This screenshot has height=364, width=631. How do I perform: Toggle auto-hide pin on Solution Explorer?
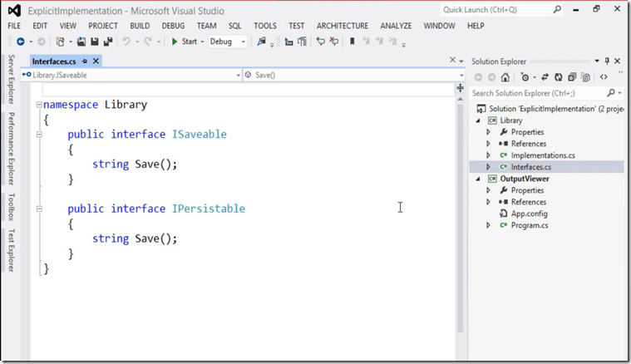pos(607,61)
